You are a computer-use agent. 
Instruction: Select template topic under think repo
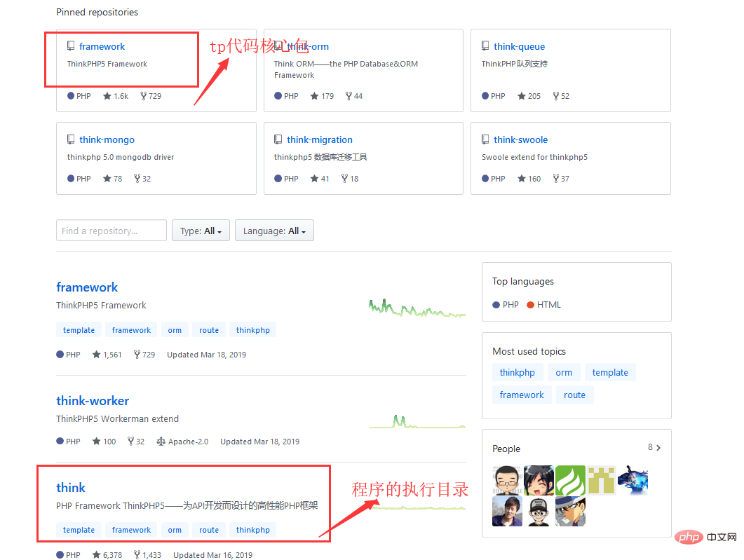79,530
